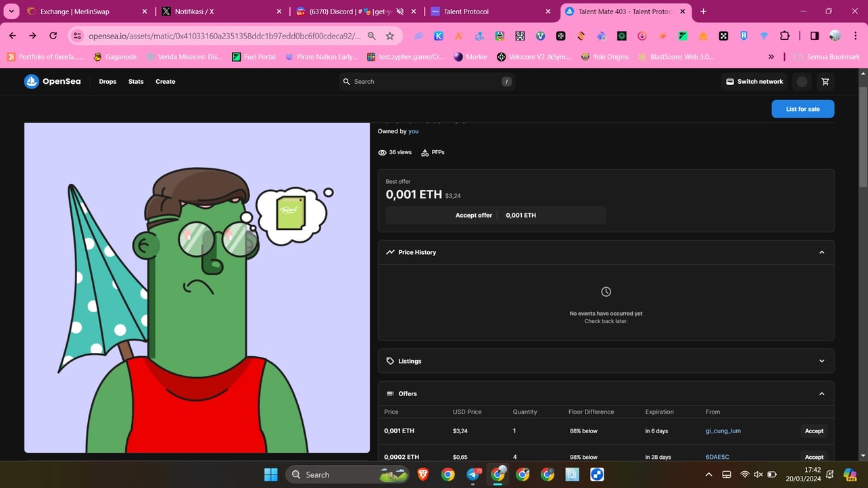Open the Drops menu
The width and height of the screenshot is (868, 488).
pos(107,82)
